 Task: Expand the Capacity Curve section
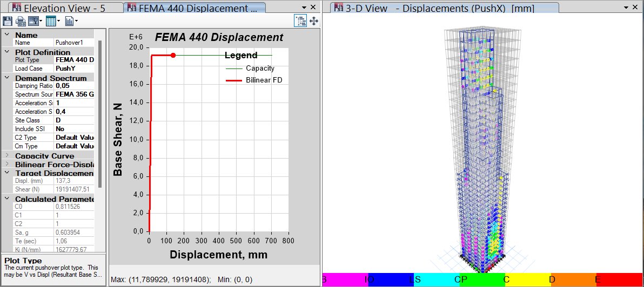6,156
